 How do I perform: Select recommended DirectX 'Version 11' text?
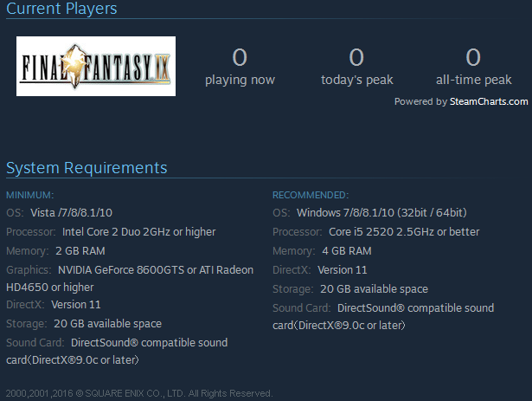point(343,270)
